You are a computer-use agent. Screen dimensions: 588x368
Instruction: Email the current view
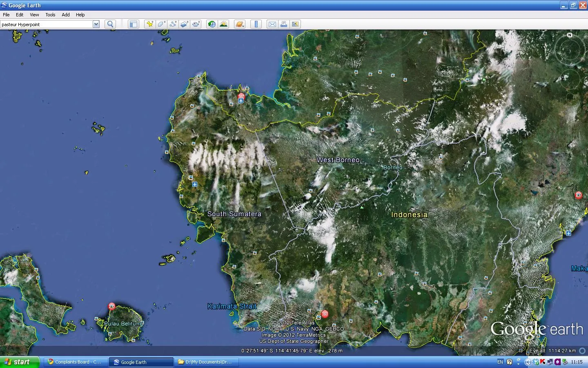[x=272, y=24]
